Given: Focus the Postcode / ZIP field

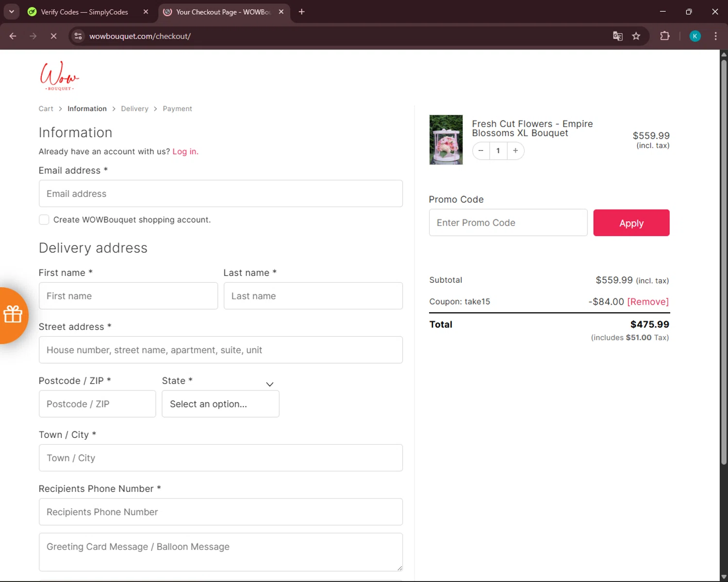Looking at the screenshot, I should [97, 404].
